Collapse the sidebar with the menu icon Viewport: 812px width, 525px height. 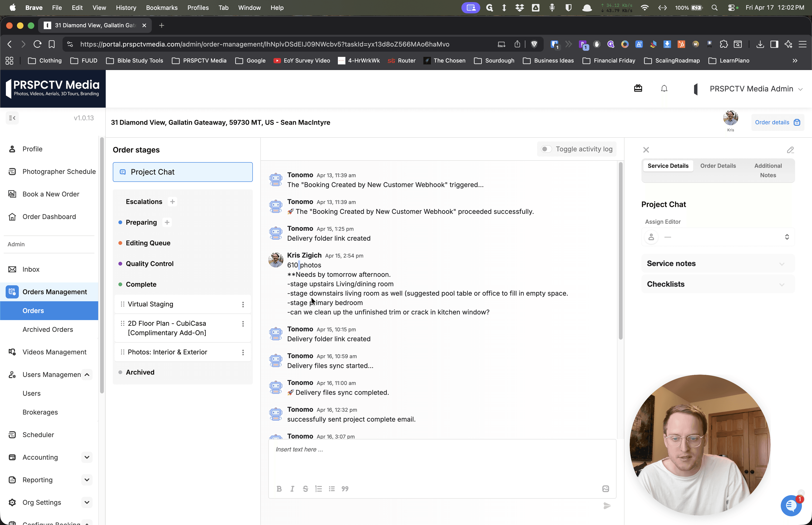coord(12,118)
